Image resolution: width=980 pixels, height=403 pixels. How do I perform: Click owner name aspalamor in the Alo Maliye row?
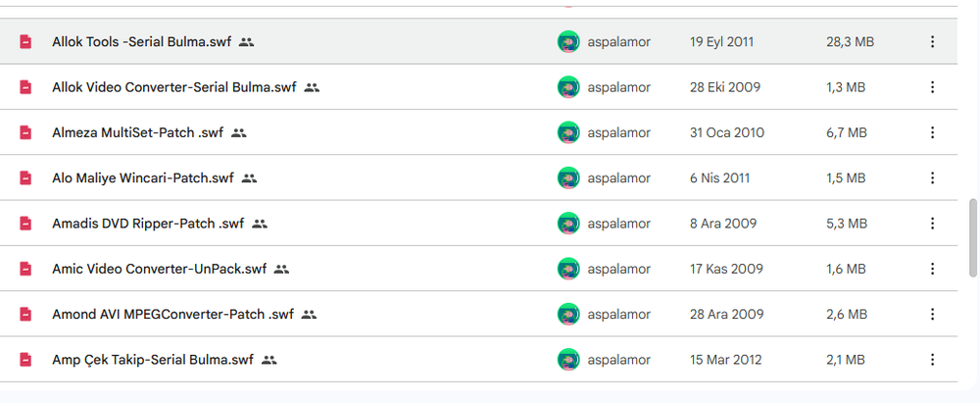point(618,178)
